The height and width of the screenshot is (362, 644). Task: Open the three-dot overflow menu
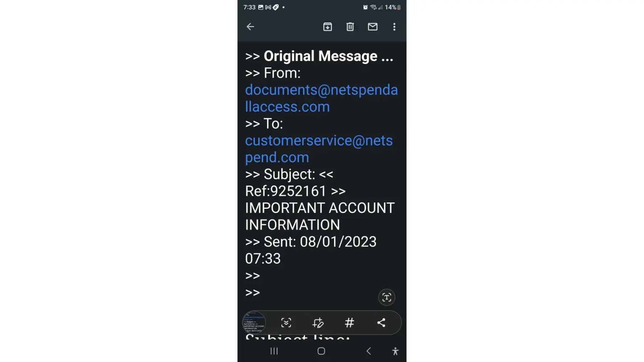(x=394, y=27)
